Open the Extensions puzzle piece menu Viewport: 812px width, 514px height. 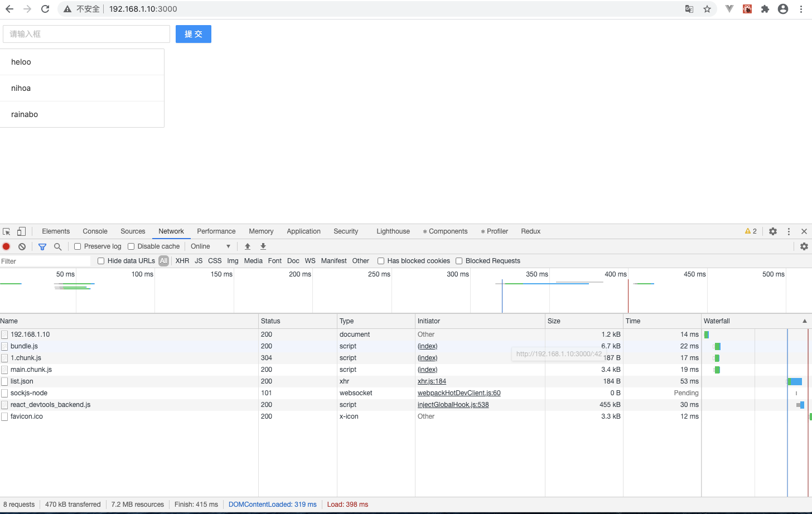(x=765, y=9)
